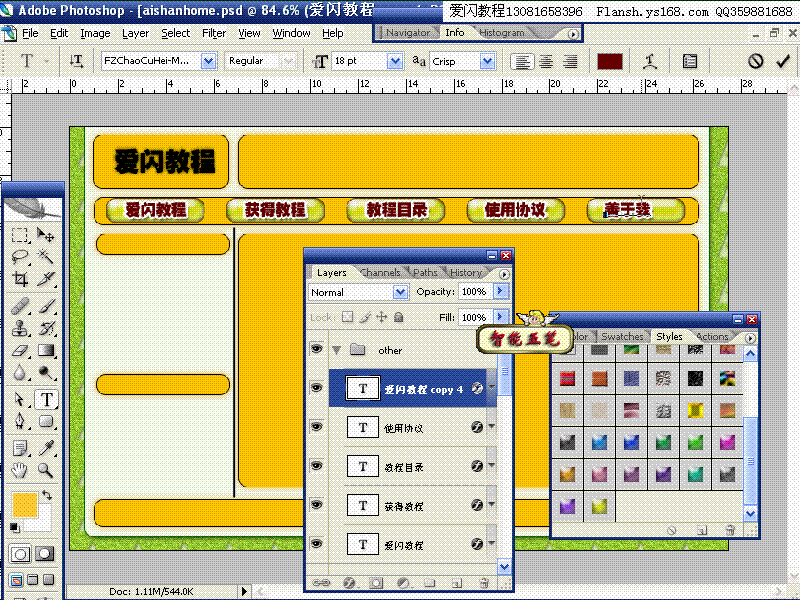Image resolution: width=800 pixels, height=600 pixels.
Task: Swap foreground and background colors
Action: tap(46, 494)
